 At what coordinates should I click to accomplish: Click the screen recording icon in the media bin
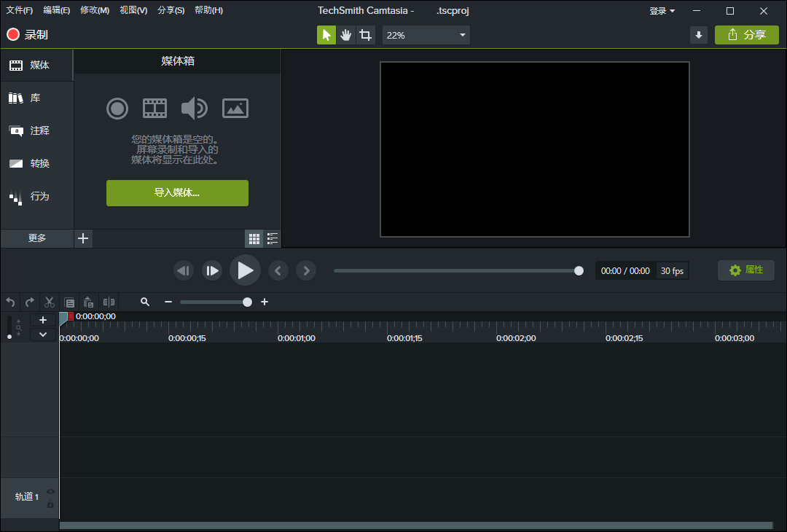pyautogui.click(x=117, y=108)
